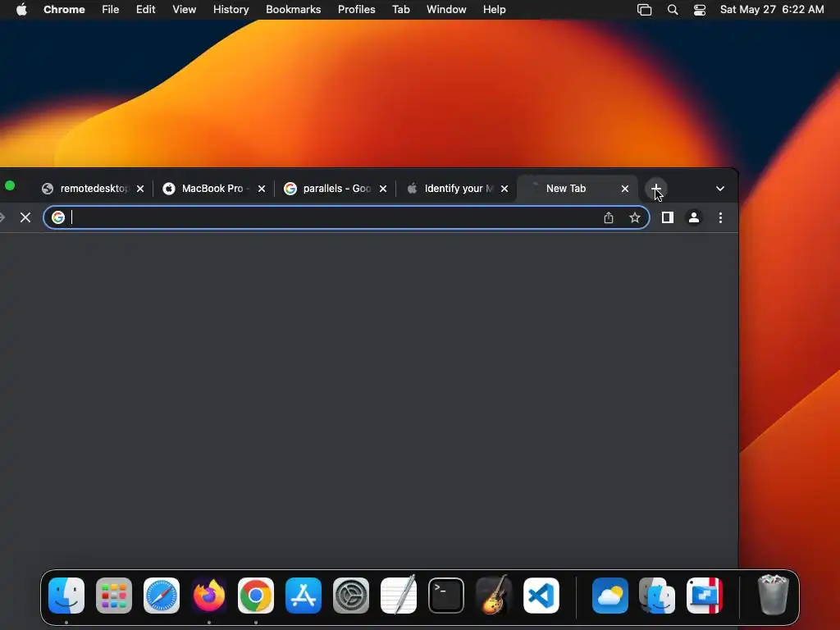The height and width of the screenshot is (630, 840).
Task: Stop page loading with the X button
Action: point(25,217)
